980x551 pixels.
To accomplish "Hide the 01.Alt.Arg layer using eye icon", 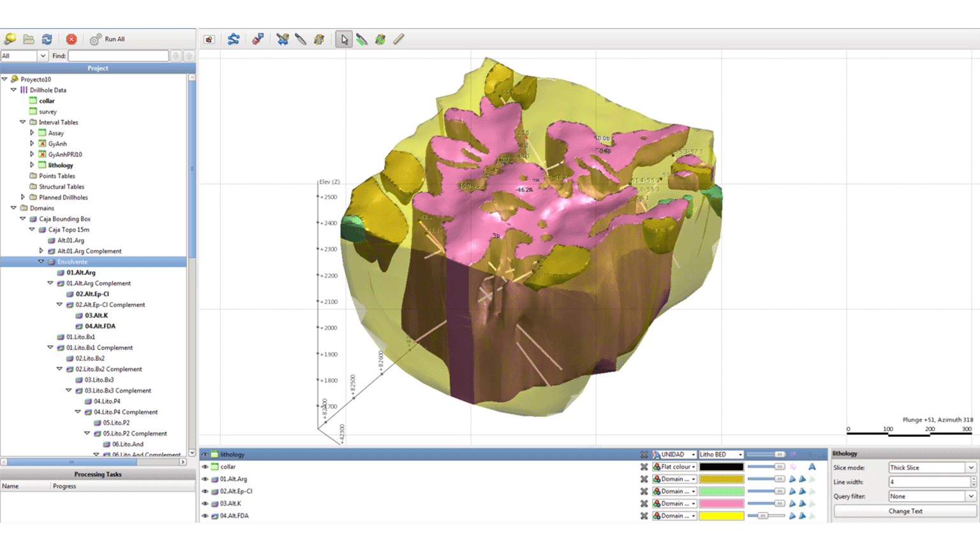I will 205,479.
